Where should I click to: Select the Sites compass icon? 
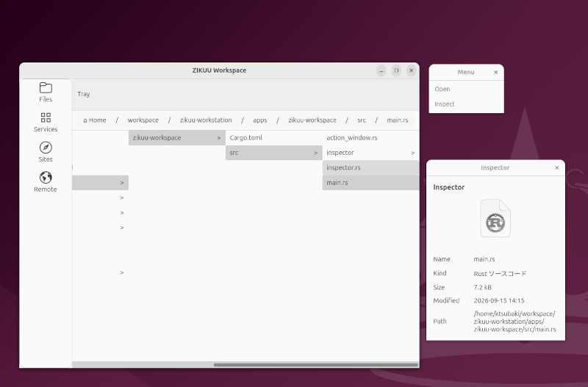coord(46,147)
